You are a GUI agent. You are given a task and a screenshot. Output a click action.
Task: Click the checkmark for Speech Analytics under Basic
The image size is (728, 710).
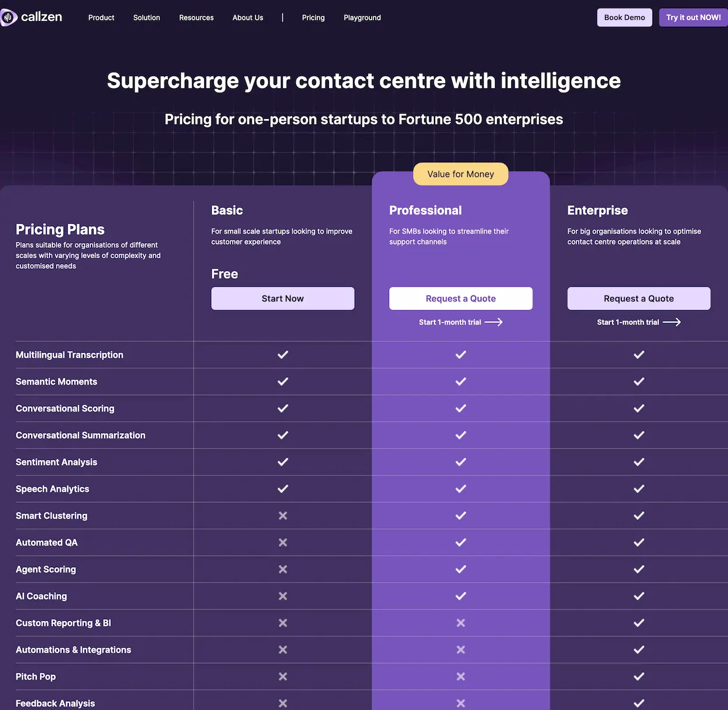(x=282, y=488)
